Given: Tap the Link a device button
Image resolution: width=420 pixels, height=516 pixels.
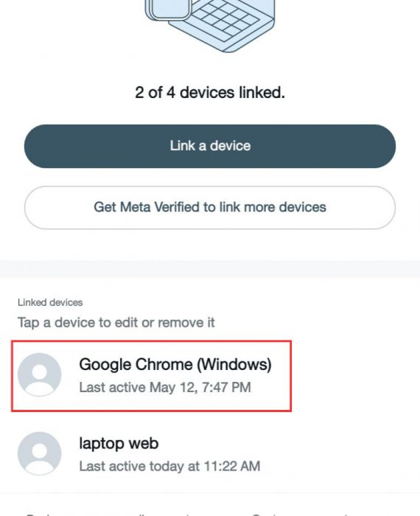Looking at the screenshot, I should coord(210,146).
